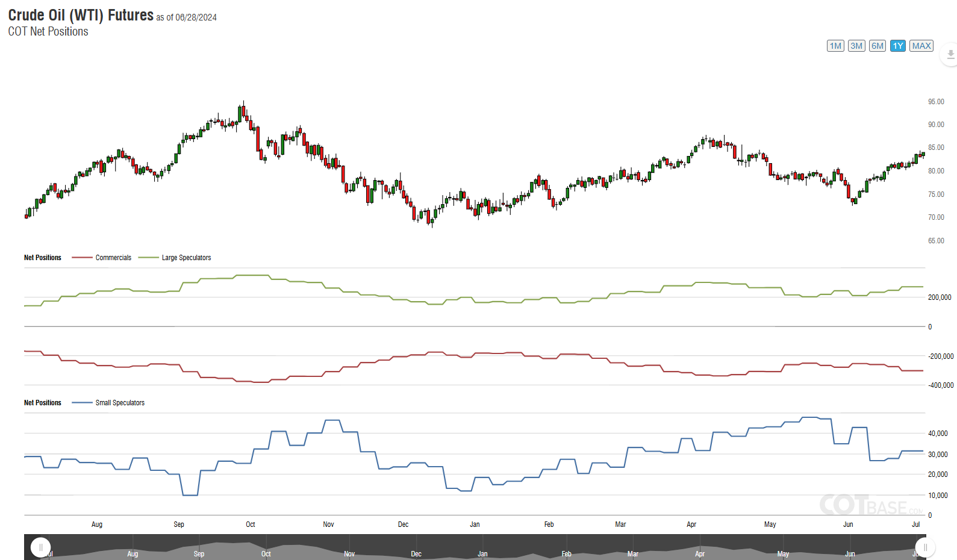Switch chart range to 1M
The image size is (957, 560).
pos(835,46)
